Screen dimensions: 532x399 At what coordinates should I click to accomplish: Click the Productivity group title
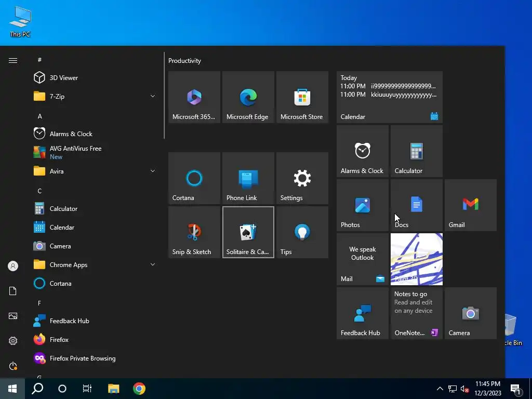(x=184, y=61)
